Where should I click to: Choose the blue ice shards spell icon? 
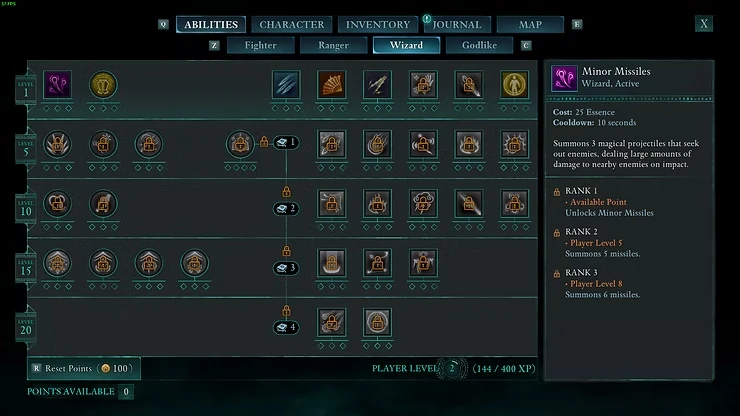click(286, 85)
